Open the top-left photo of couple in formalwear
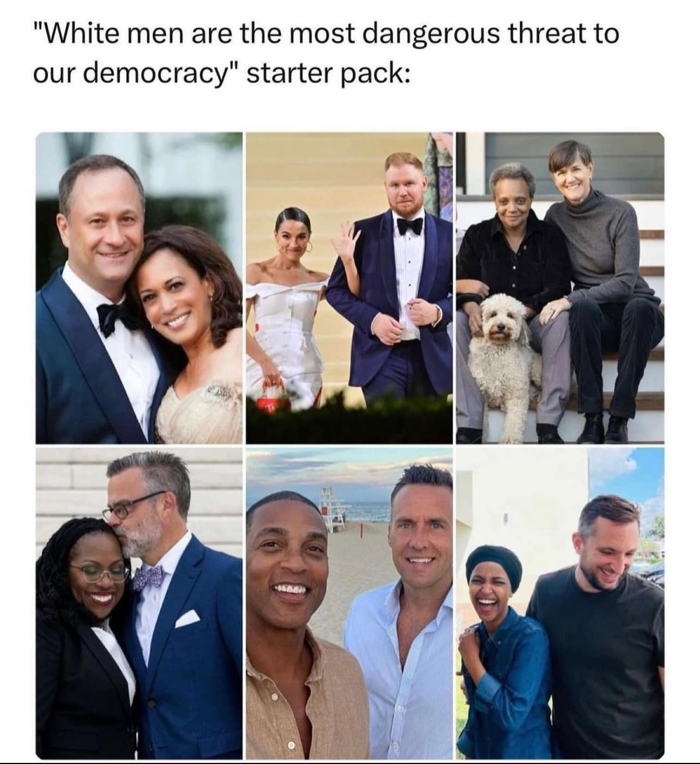Image resolution: width=700 pixels, height=764 pixels. 139,288
